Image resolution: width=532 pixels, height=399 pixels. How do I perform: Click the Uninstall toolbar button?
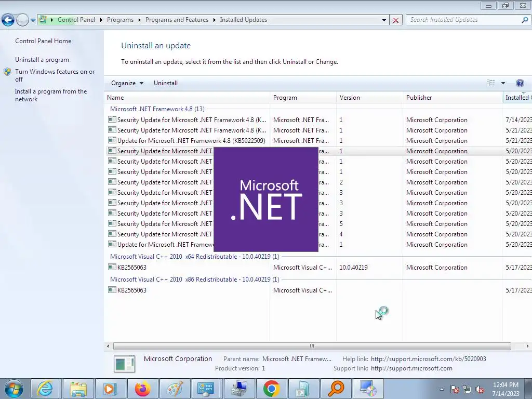(166, 83)
